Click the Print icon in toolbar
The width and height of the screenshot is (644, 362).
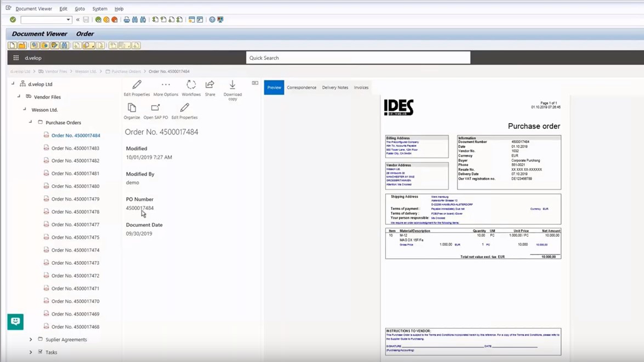tap(127, 20)
